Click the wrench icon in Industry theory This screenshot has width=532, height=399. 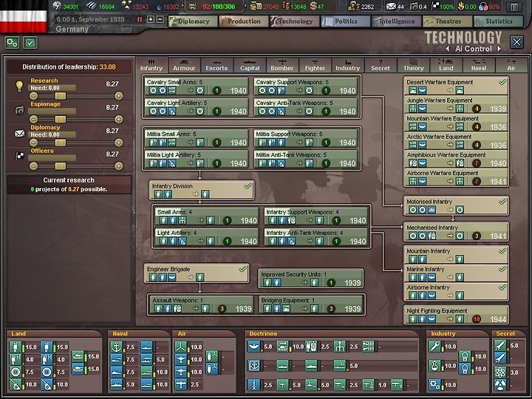coord(434,347)
